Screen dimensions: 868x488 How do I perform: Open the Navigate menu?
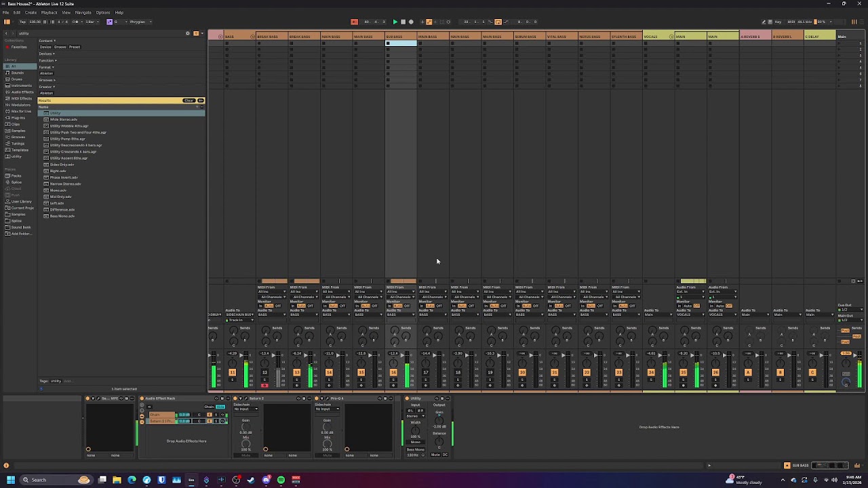(x=83, y=12)
